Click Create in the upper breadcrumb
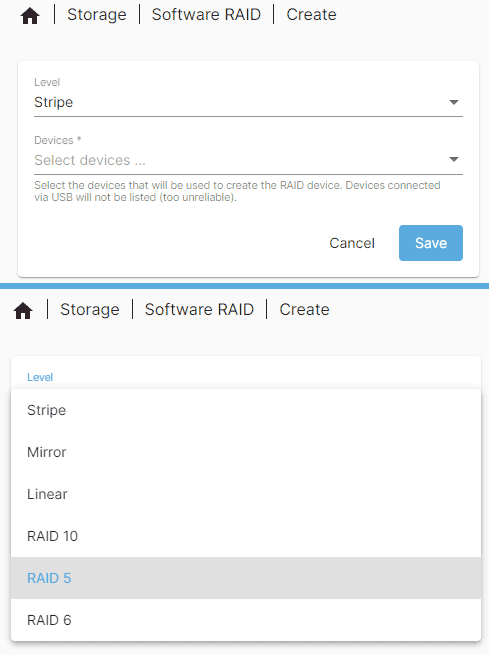The image size is (489, 655). (x=311, y=15)
